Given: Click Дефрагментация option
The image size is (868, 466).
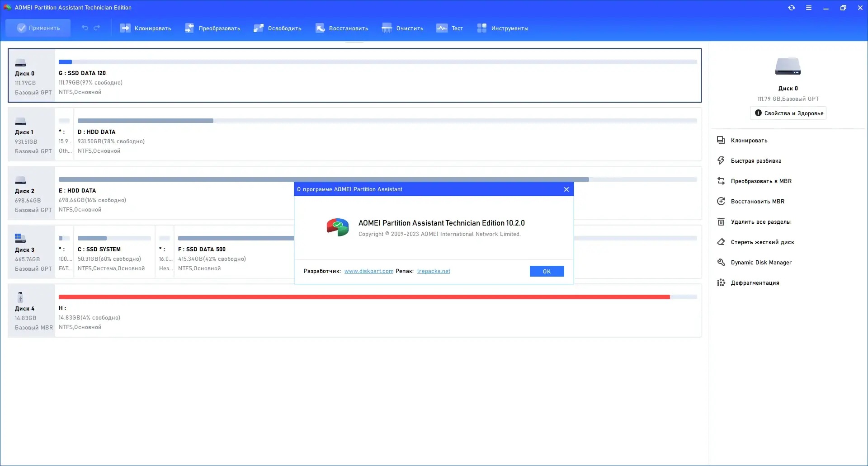Looking at the screenshot, I should tap(755, 283).
